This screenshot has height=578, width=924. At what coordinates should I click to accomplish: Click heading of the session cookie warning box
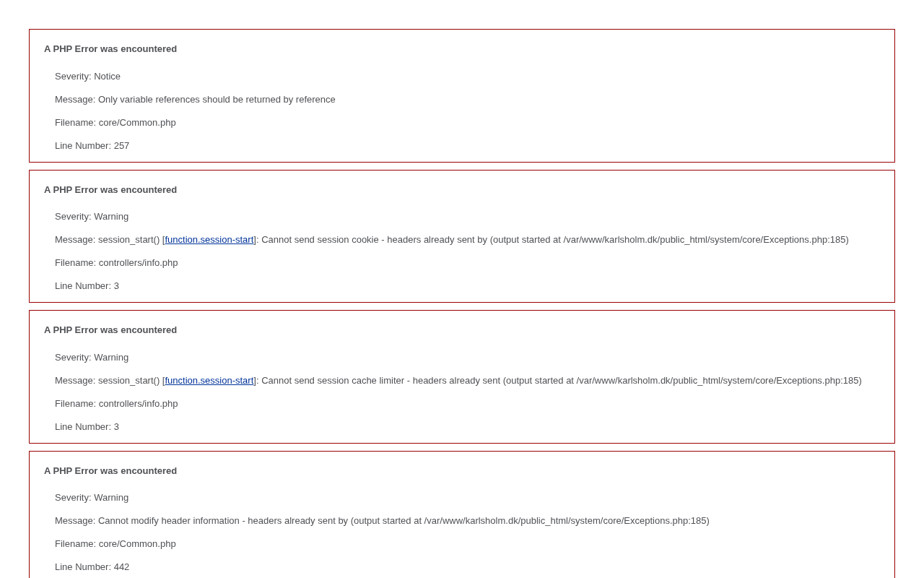click(x=110, y=190)
